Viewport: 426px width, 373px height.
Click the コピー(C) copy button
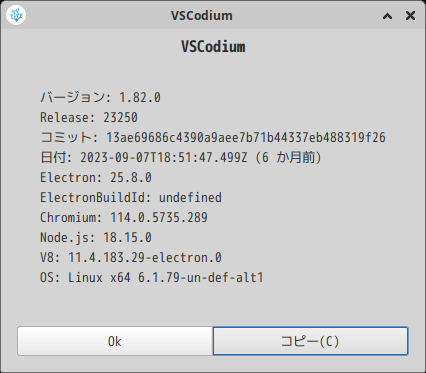[310, 341]
